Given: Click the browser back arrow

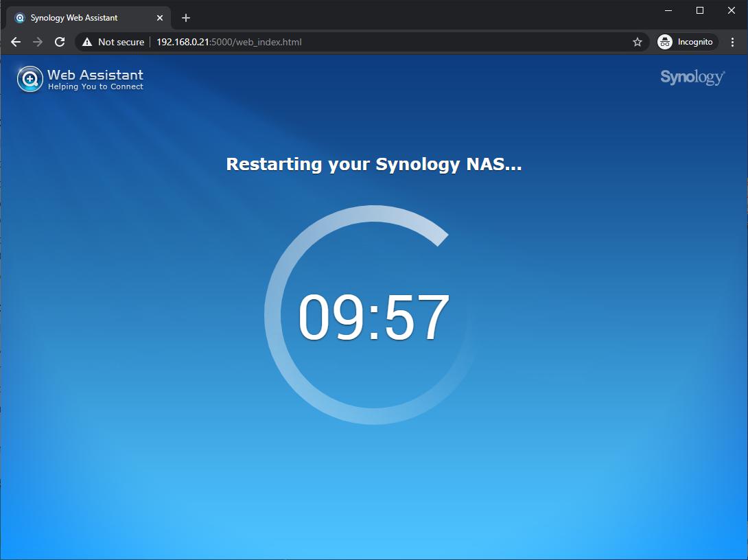Looking at the screenshot, I should pyautogui.click(x=16, y=42).
